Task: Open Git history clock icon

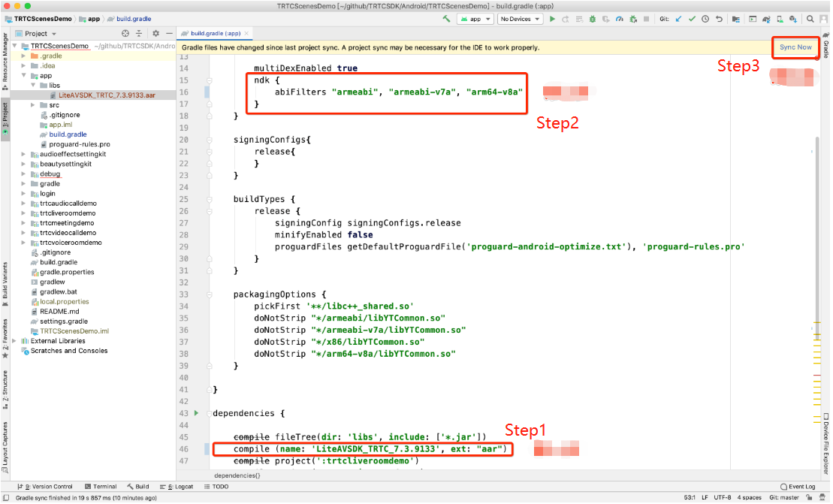Action: 705,19
